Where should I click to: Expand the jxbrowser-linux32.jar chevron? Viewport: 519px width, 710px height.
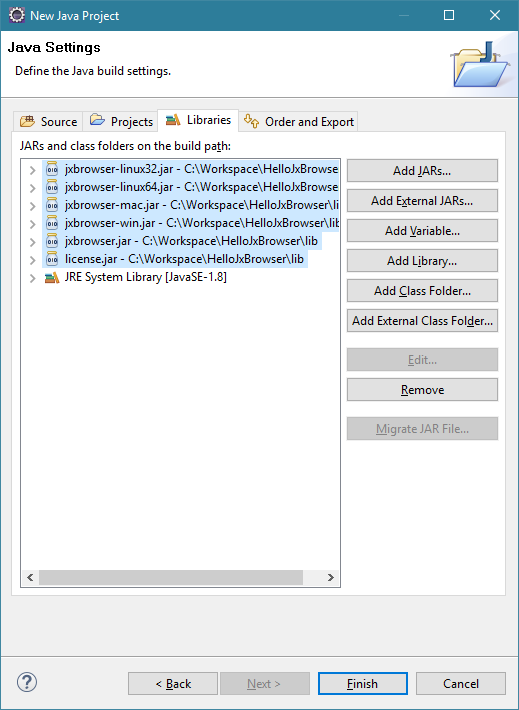pos(32,170)
